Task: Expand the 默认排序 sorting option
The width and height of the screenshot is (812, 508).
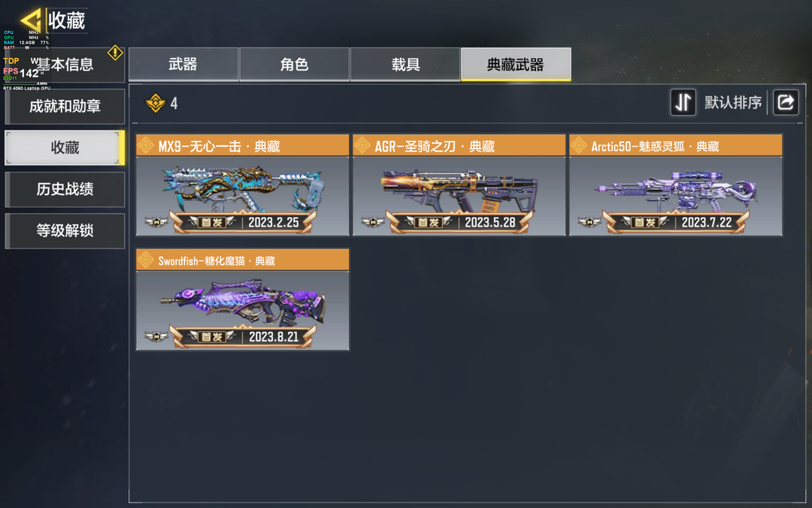Action: pyautogui.click(x=733, y=102)
